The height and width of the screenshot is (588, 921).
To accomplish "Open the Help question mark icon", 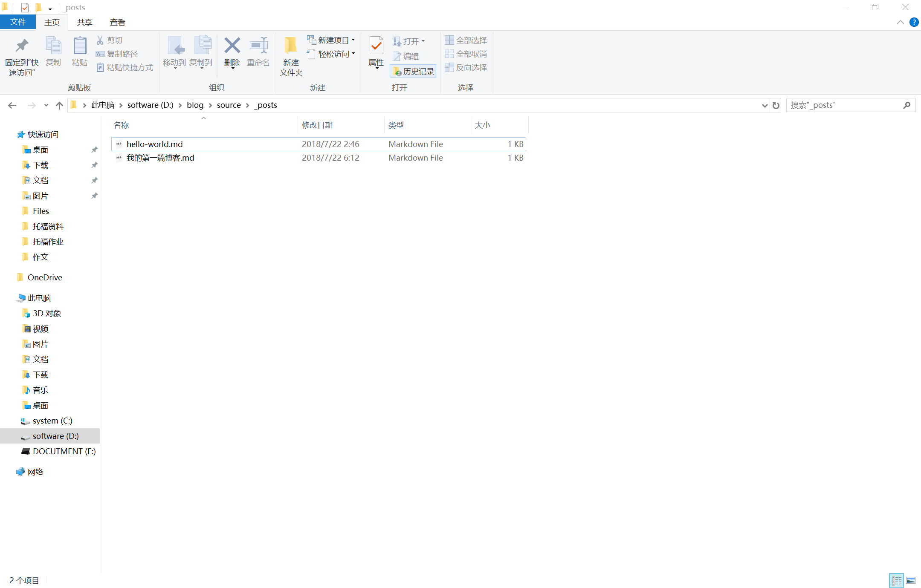I will 914,22.
